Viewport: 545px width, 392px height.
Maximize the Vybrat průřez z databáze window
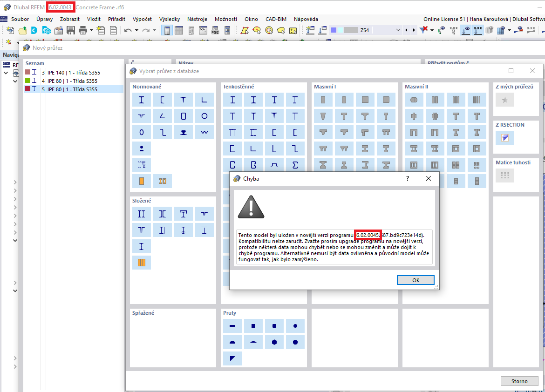(x=511, y=71)
